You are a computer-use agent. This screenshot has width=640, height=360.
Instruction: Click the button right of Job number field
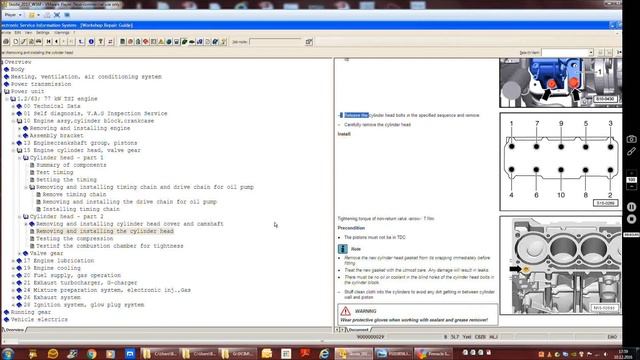309,42
